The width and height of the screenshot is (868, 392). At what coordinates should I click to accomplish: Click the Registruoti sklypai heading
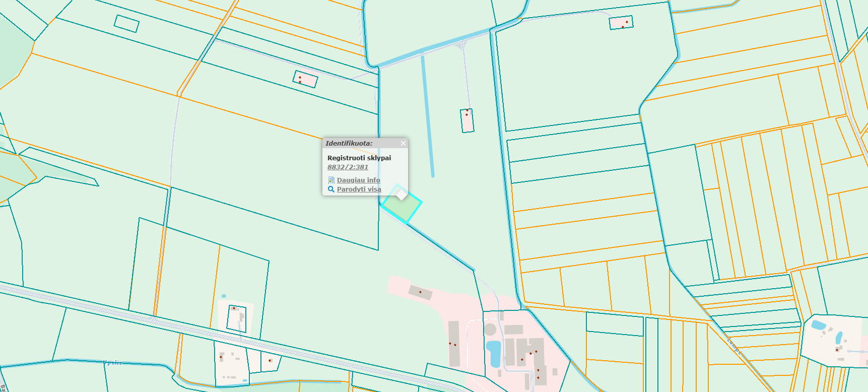(x=359, y=158)
